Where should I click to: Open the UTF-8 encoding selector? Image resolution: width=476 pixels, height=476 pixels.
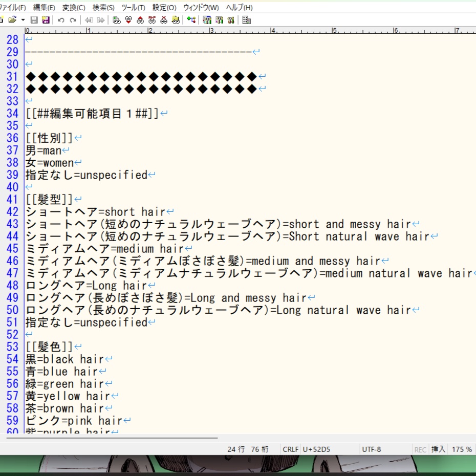[x=373, y=449]
